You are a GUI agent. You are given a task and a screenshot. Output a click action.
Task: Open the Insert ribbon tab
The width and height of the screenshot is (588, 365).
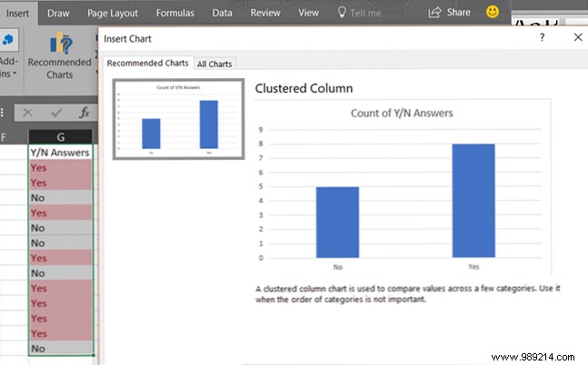coord(17,14)
